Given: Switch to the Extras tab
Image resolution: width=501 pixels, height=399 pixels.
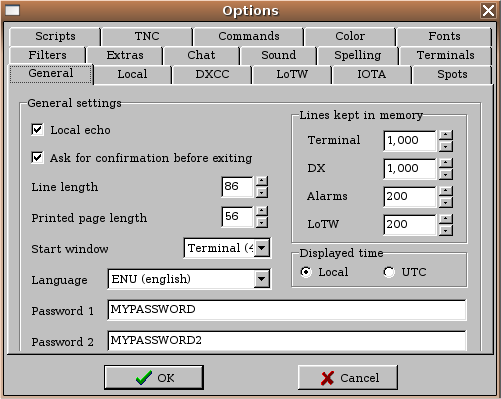Looking at the screenshot, I should point(125,55).
